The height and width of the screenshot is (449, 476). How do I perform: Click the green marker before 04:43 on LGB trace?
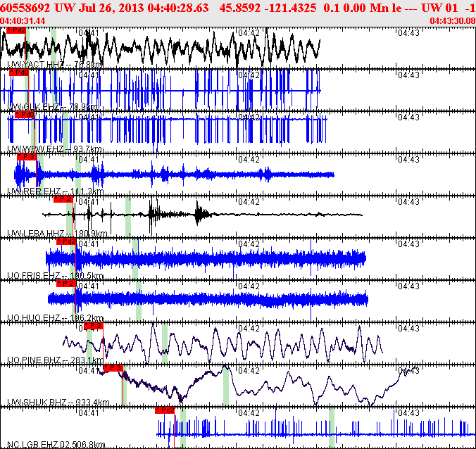[x=332, y=427]
